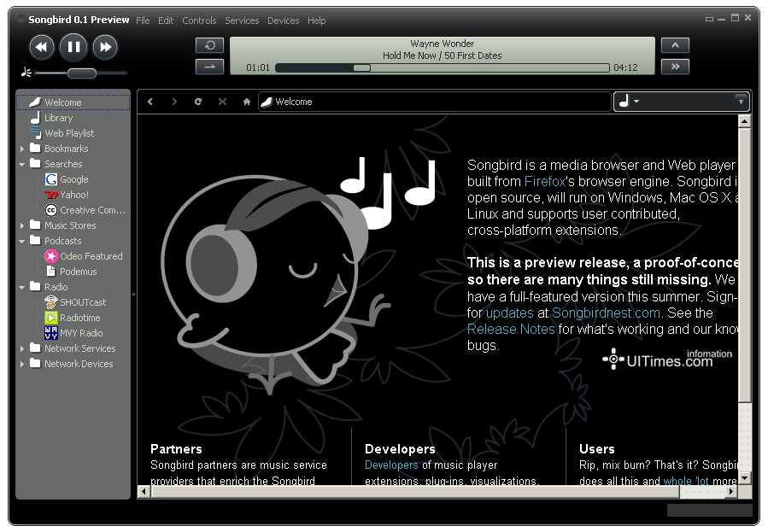
Task: Visit the Songbirdnest.com link
Action: tap(607, 313)
